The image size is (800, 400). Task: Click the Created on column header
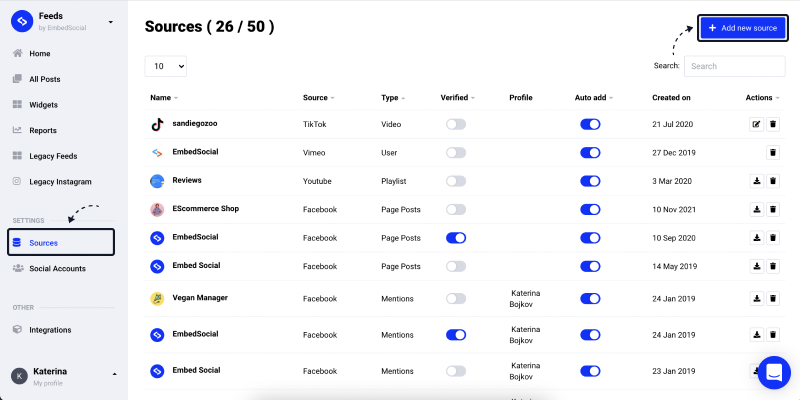click(671, 98)
